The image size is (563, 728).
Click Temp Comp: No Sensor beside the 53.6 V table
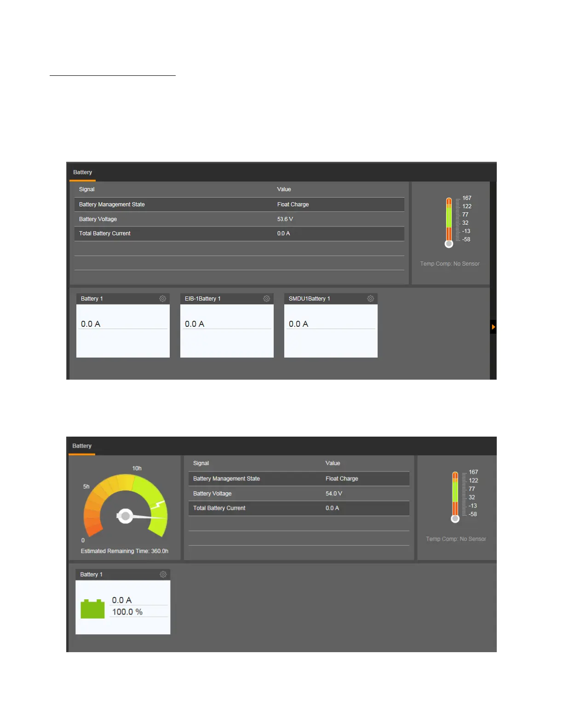[450, 264]
